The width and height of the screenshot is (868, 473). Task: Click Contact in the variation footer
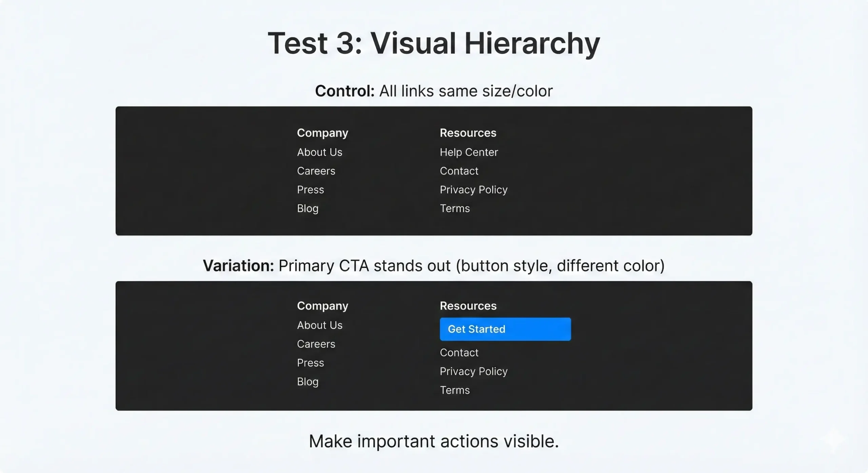(459, 352)
